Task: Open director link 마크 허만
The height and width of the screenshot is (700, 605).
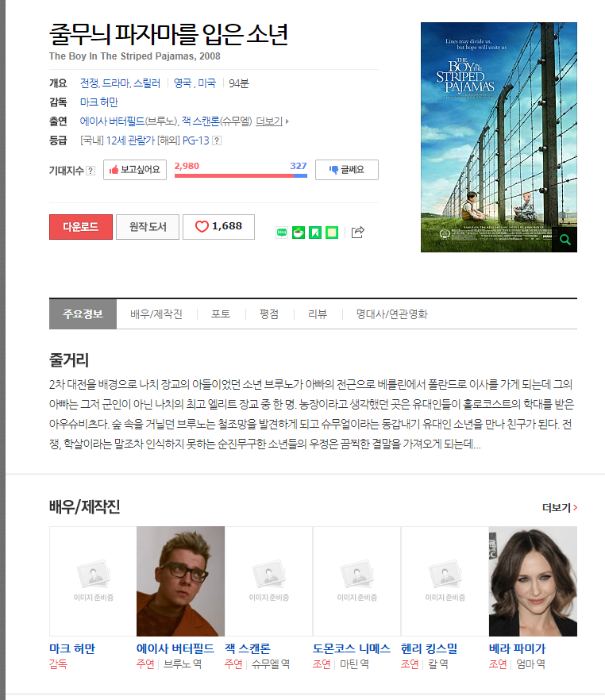Action: pos(99,102)
